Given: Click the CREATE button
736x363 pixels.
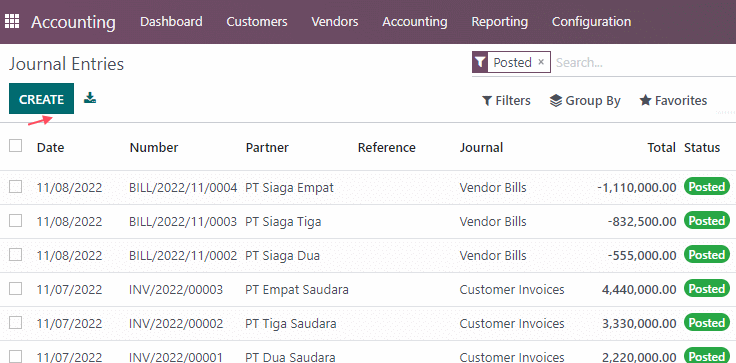Looking at the screenshot, I should [41, 99].
